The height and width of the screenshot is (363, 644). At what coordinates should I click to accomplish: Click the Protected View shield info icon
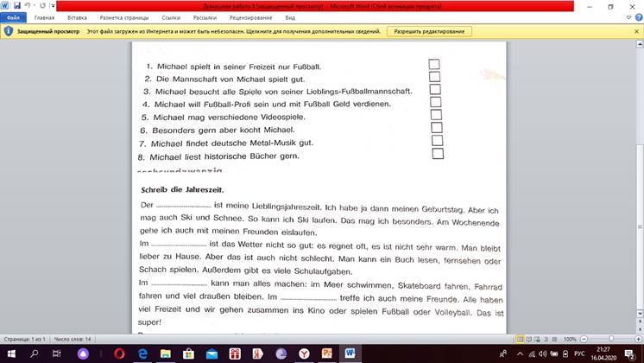pos(9,31)
